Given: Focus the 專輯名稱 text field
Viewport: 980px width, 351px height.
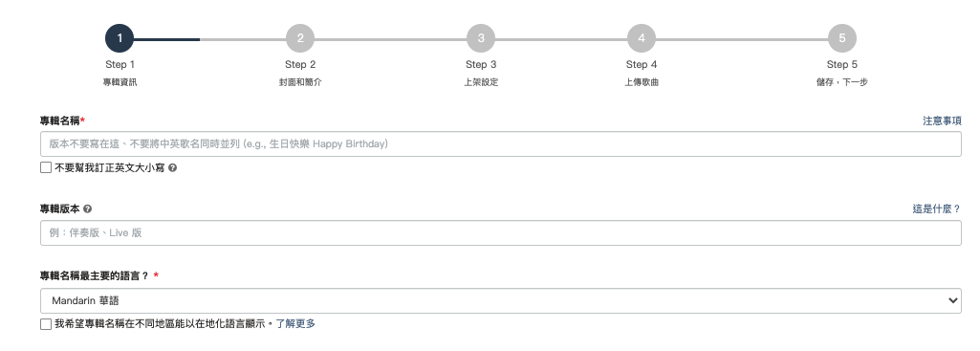Looking at the screenshot, I should 501,143.
